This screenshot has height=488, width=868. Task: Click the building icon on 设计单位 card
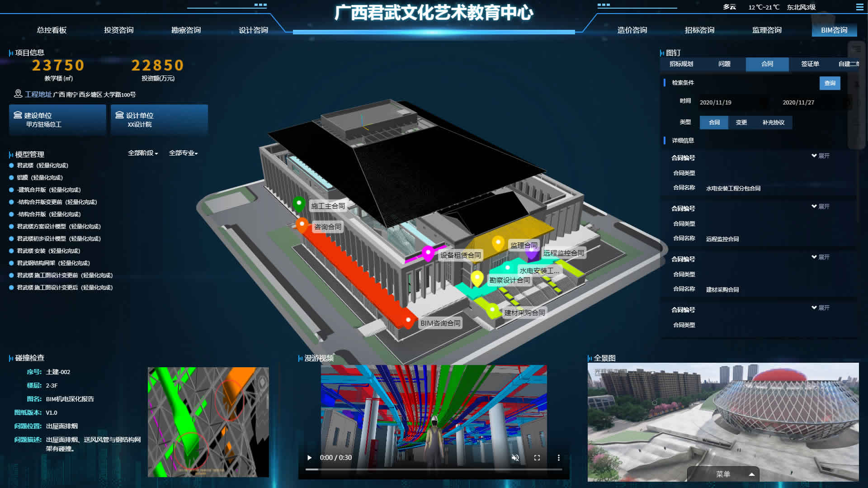[x=119, y=115]
